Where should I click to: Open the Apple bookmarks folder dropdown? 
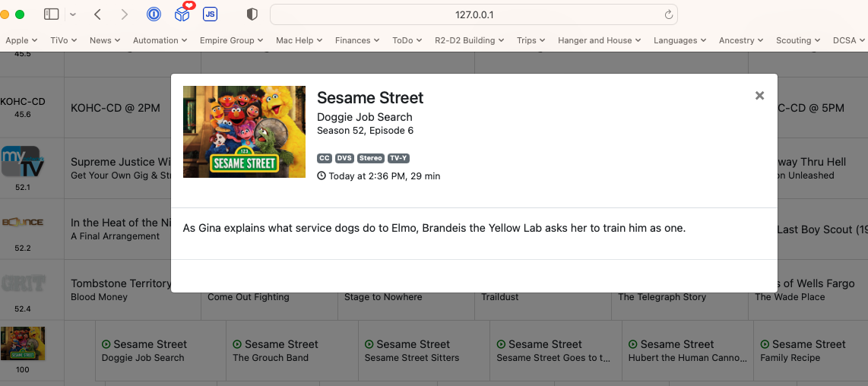click(22, 40)
